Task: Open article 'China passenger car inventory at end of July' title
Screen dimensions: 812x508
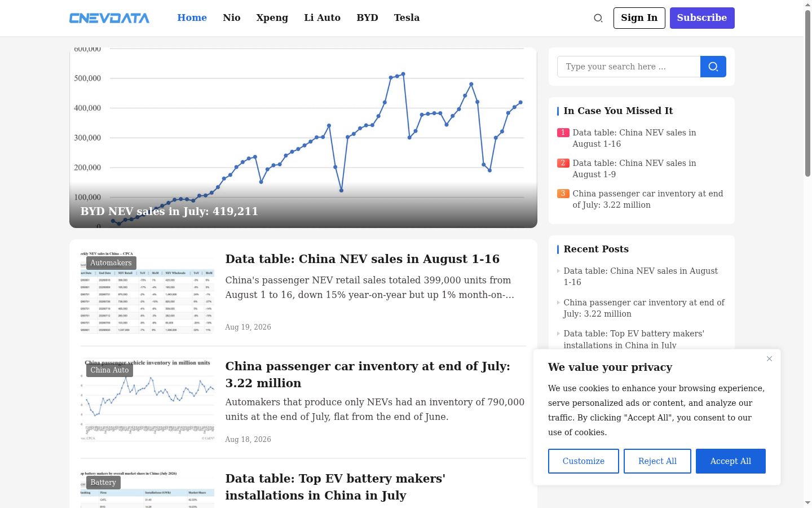Action: click(368, 375)
